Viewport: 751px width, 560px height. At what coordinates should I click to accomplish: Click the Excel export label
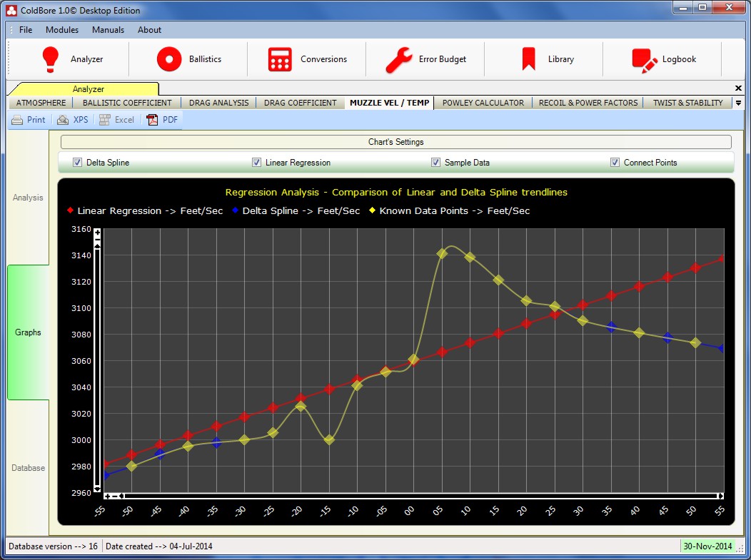pyautogui.click(x=124, y=120)
